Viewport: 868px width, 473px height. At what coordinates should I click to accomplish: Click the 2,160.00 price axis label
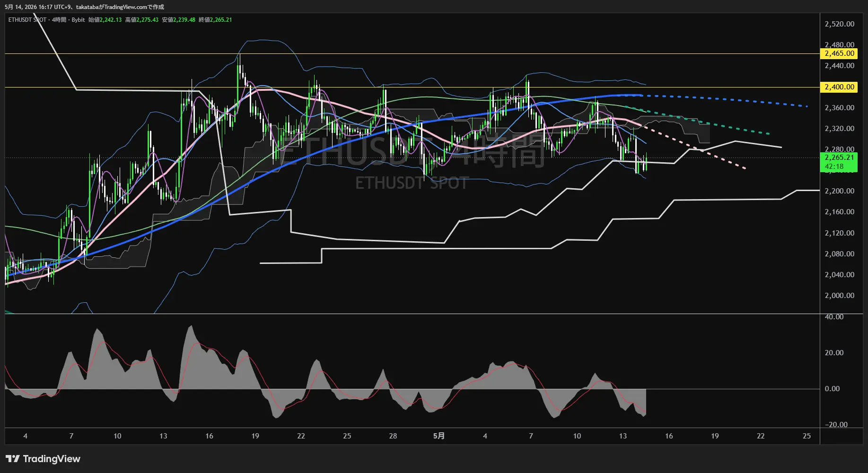click(x=839, y=212)
